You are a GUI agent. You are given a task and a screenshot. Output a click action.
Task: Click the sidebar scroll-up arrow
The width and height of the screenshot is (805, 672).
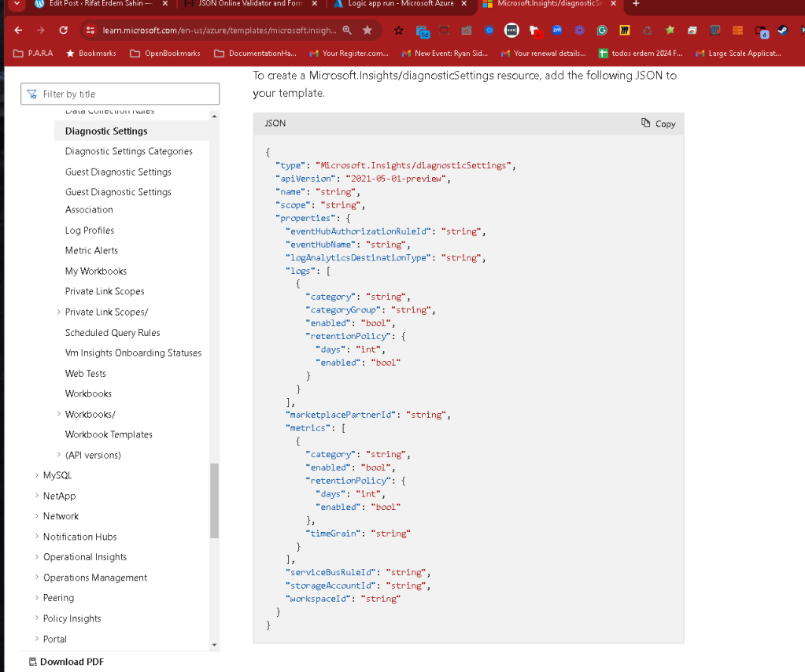[215, 116]
